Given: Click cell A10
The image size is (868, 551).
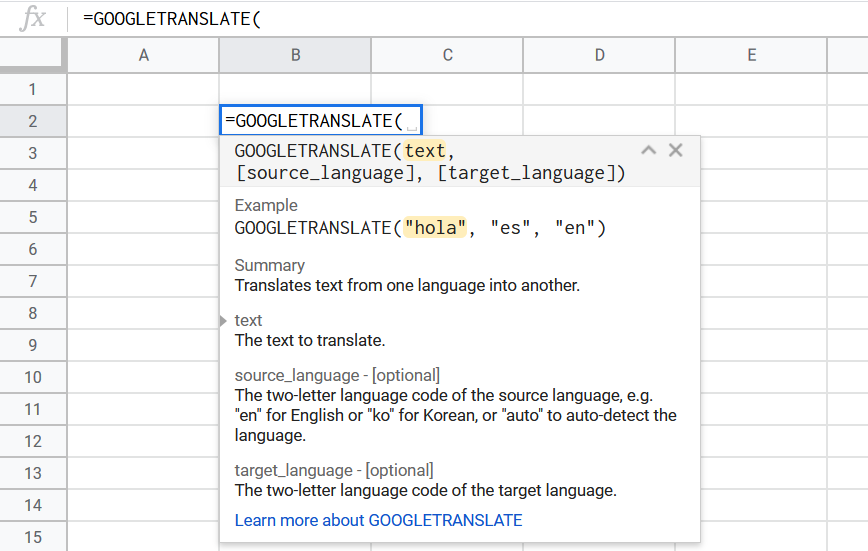Looking at the screenshot, I should 143,377.
